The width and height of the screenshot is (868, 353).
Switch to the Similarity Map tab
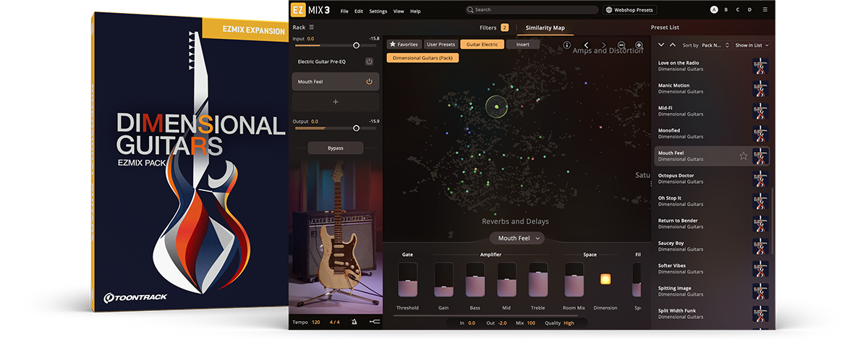tap(545, 27)
